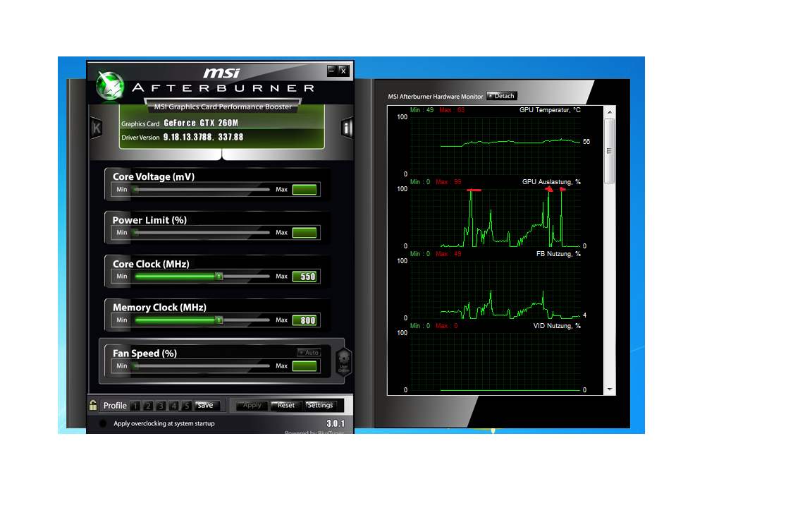
Task: Click the Power Limit slider track
Action: tap(202, 233)
